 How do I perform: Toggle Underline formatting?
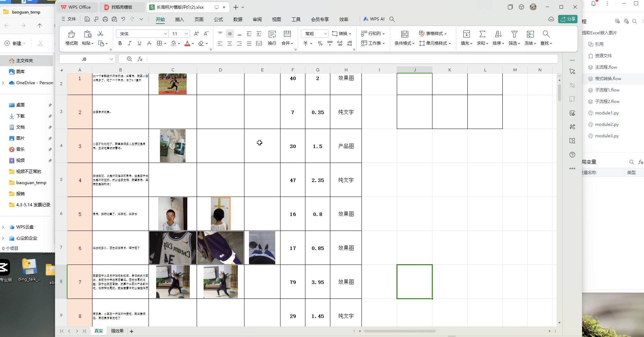pyautogui.click(x=139, y=43)
